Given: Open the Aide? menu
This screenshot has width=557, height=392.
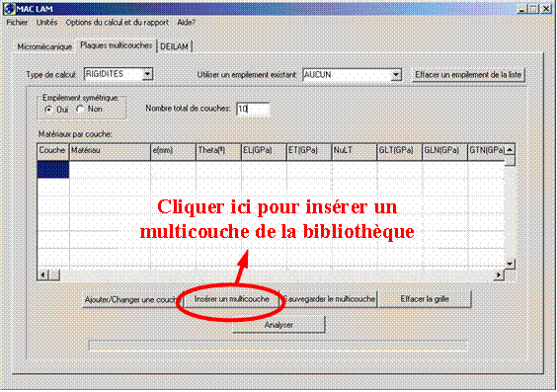Looking at the screenshot, I should (x=186, y=23).
